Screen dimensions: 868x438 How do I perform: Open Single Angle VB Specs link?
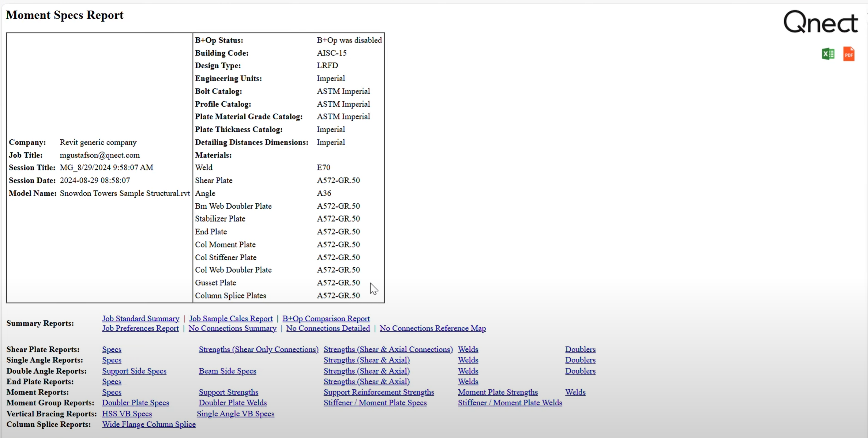tap(235, 414)
